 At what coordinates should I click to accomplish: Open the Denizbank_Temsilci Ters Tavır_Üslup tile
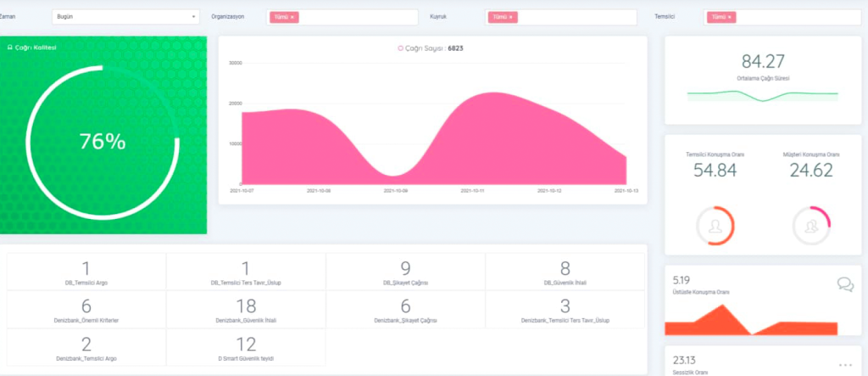coord(565,310)
